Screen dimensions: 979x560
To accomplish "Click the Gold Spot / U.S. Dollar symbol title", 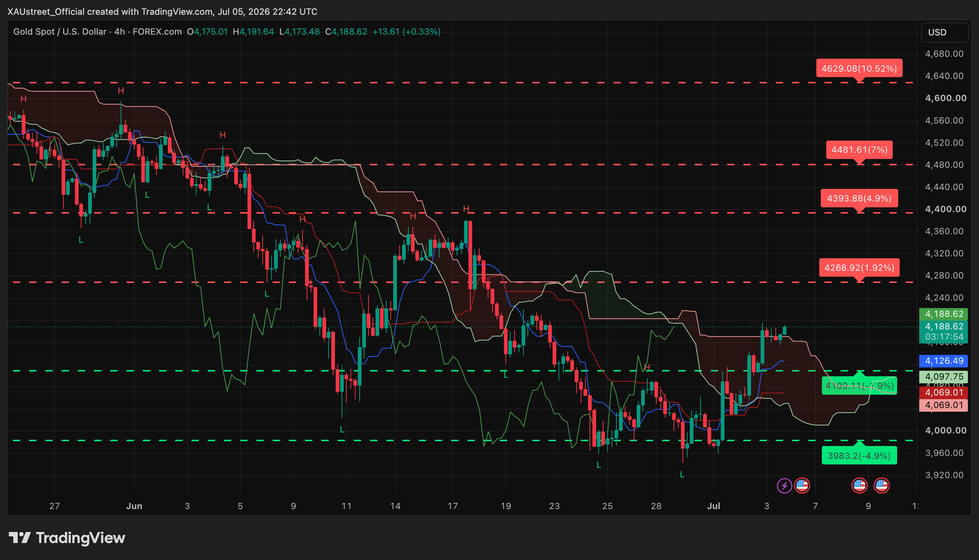I will pyautogui.click(x=60, y=31).
